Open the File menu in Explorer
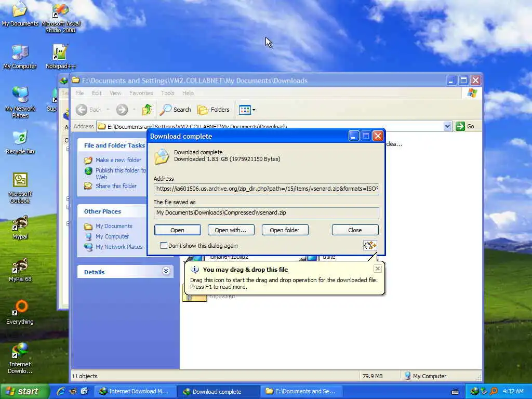 (x=79, y=93)
